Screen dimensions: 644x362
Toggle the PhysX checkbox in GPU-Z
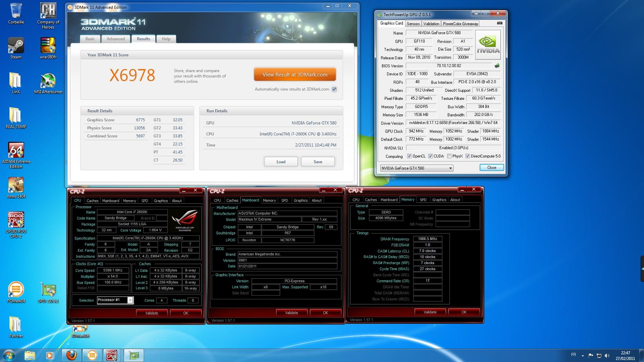(x=449, y=156)
